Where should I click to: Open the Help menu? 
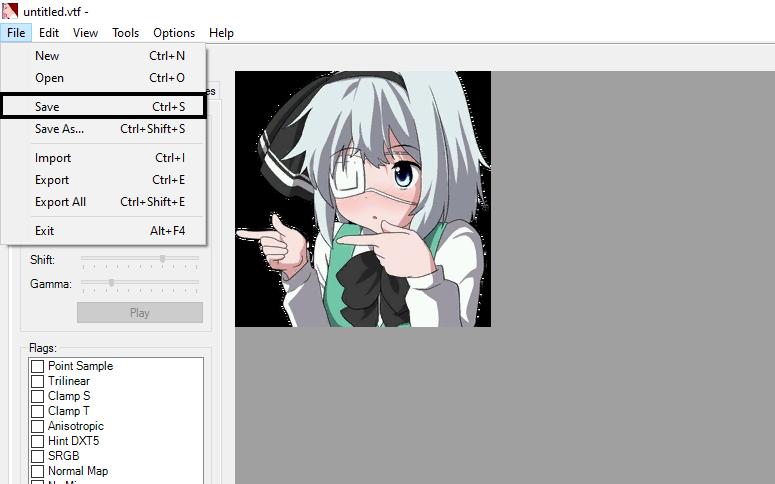[221, 33]
